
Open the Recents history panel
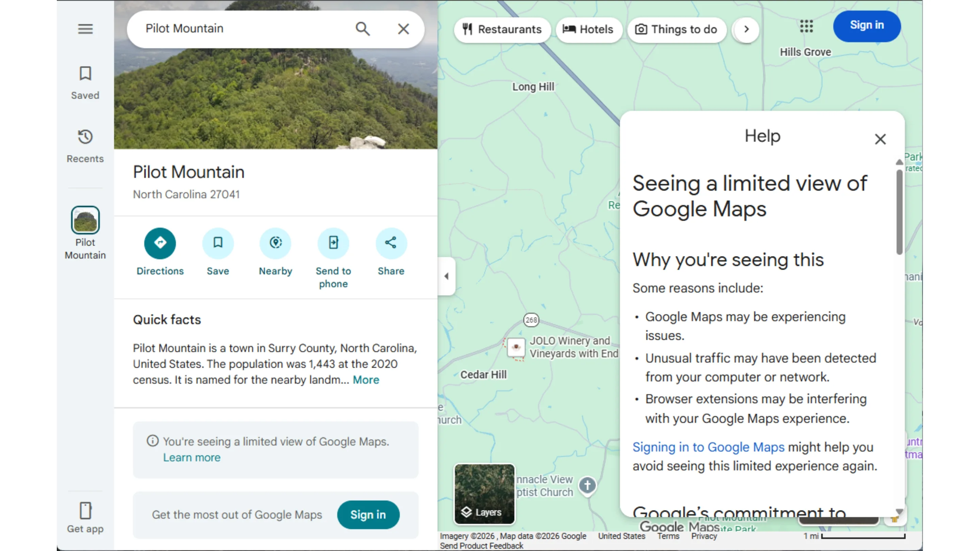pos(85,146)
